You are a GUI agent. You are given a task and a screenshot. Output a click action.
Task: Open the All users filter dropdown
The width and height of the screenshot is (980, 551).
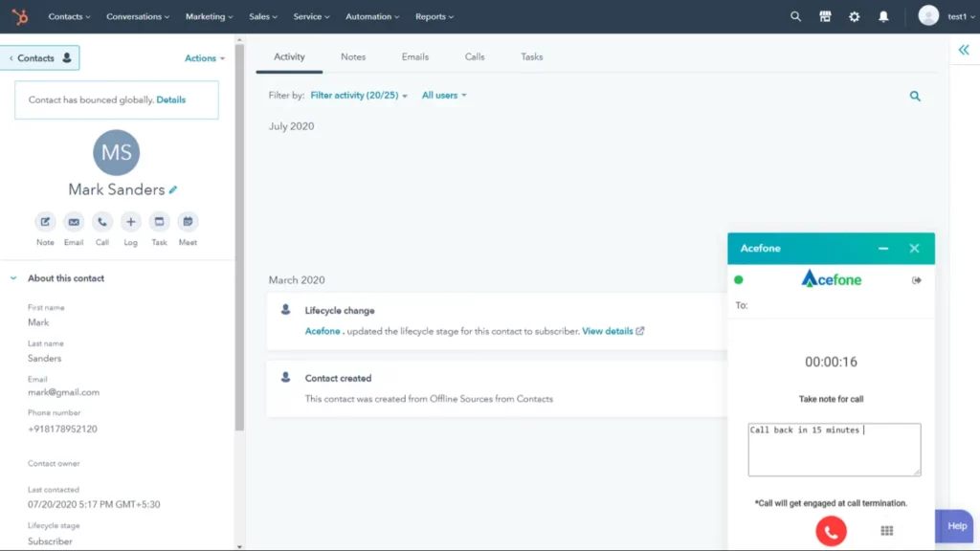point(444,96)
